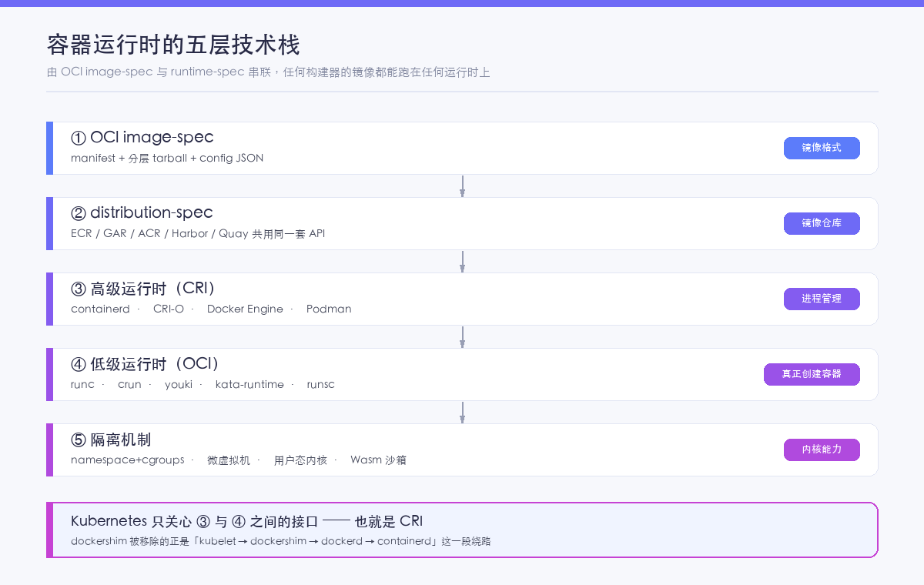
Task: Click the subtitle about OCI image-spec 与 runtime-spec
Action: pos(268,72)
